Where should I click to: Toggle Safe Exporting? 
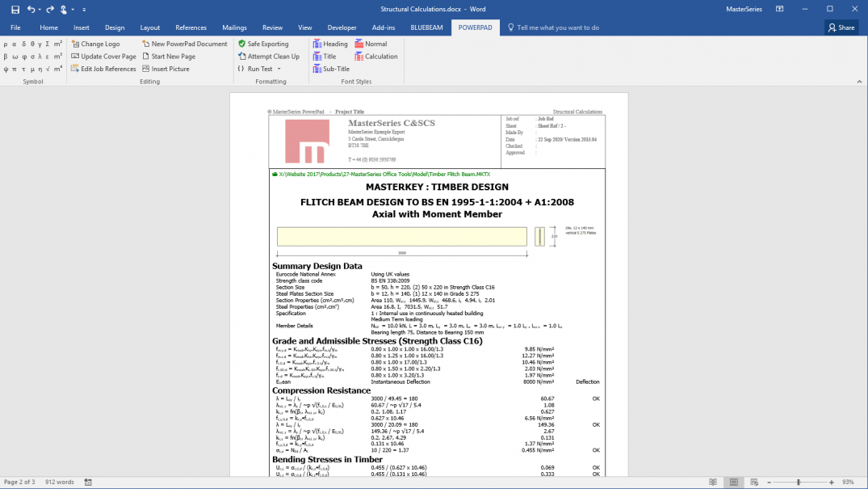coord(263,44)
